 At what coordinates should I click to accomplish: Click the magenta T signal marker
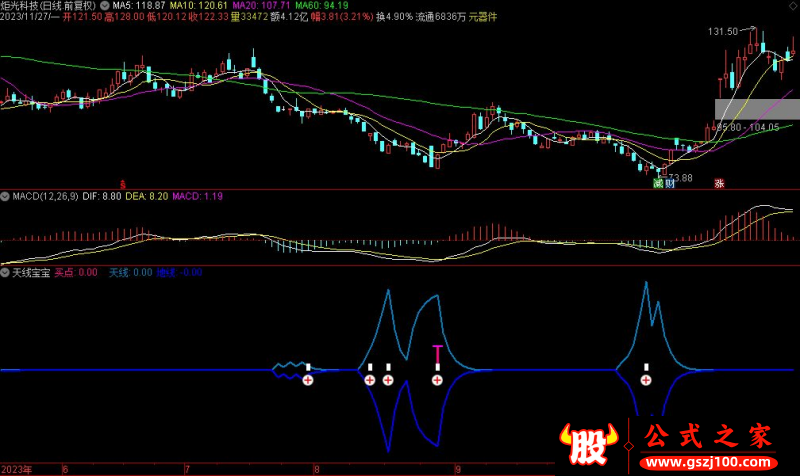click(437, 352)
